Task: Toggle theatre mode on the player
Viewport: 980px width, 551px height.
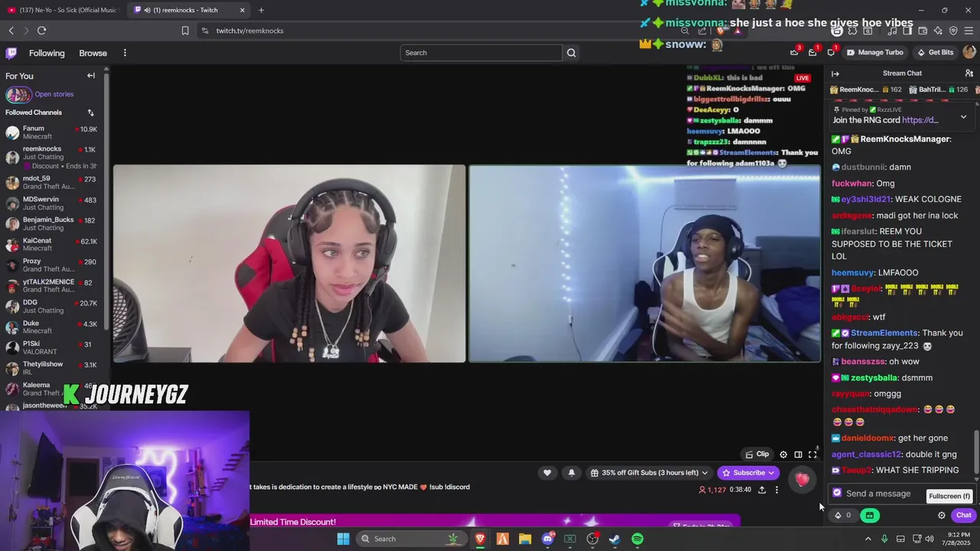Action: click(x=798, y=455)
